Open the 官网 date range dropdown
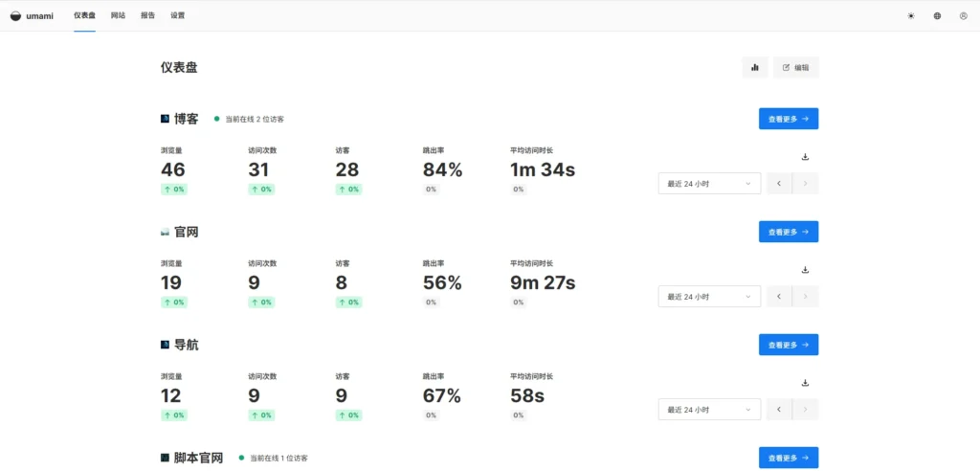Screen dimensions: 980x471 709,297
